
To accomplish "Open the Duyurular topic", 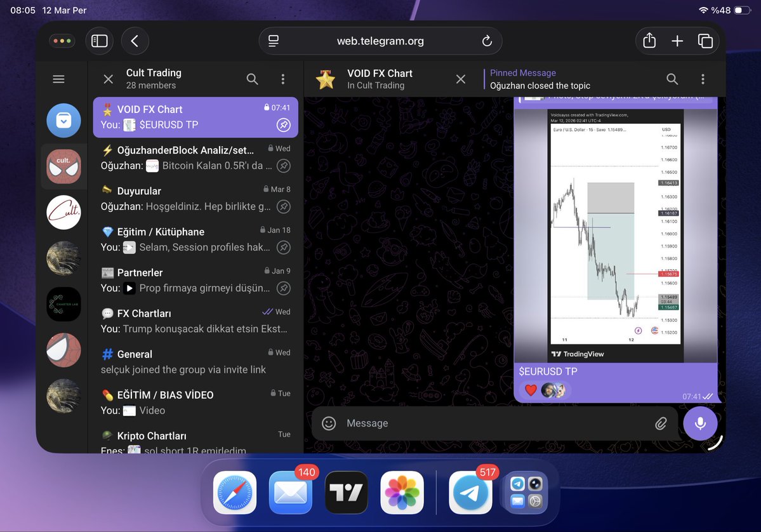I will click(195, 199).
